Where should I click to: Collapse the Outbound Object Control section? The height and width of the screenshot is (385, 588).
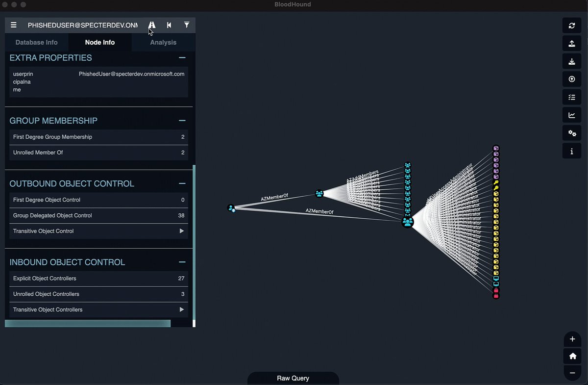[x=182, y=183]
